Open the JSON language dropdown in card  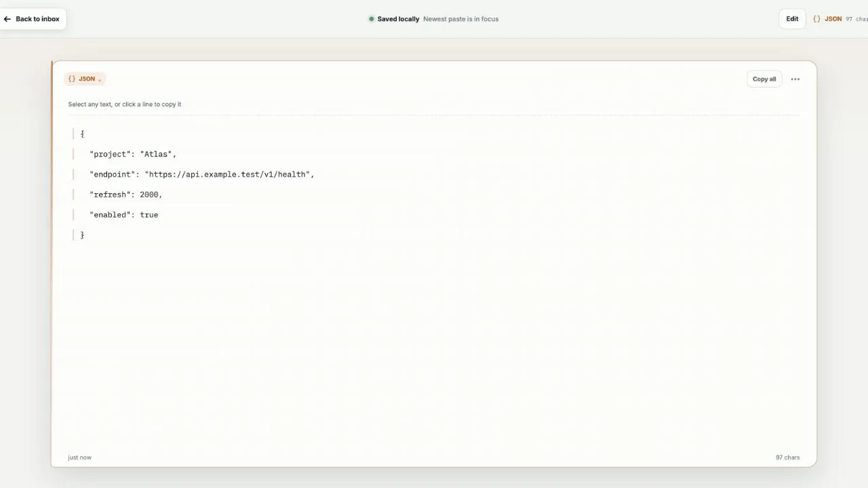tap(85, 79)
